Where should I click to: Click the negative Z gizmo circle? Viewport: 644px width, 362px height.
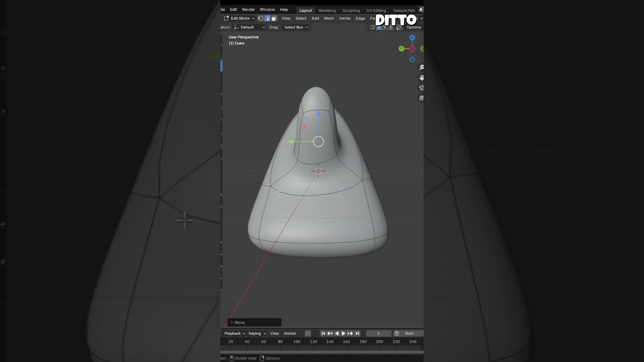(x=412, y=59)
